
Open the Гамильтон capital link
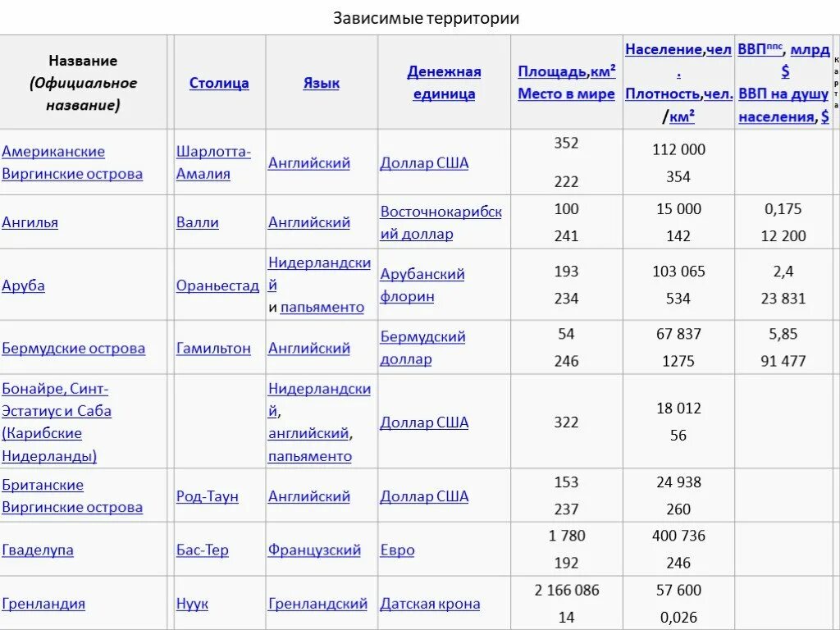(x=213, y=348)
